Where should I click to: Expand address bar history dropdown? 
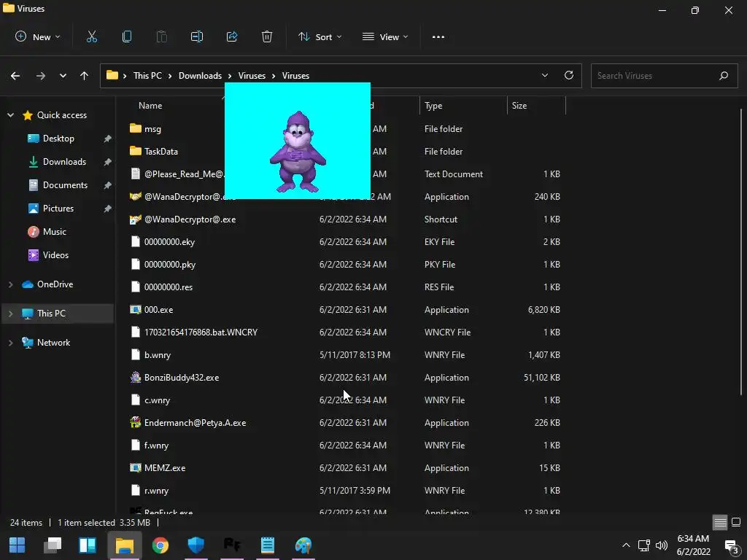point(545,75)
